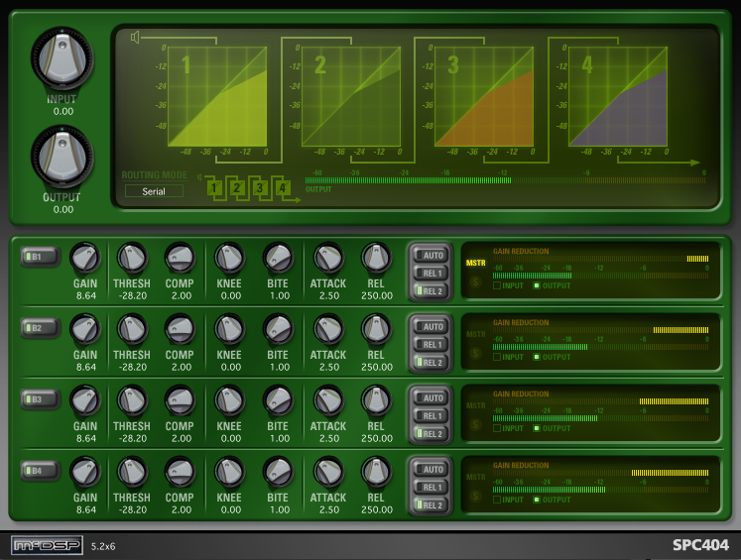Image resolution: width=741 pixels, height=560 pixels.
Task: Check INPUT meter box for band 4
Action: click(497, 500)
